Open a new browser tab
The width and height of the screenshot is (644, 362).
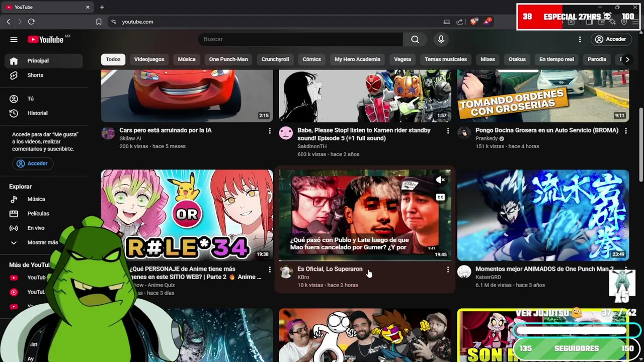[x=102, y=7]
